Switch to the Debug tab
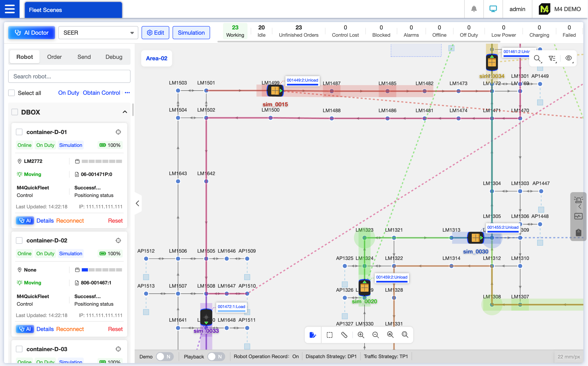Screen dimensions: 588x366 point(114,57)
